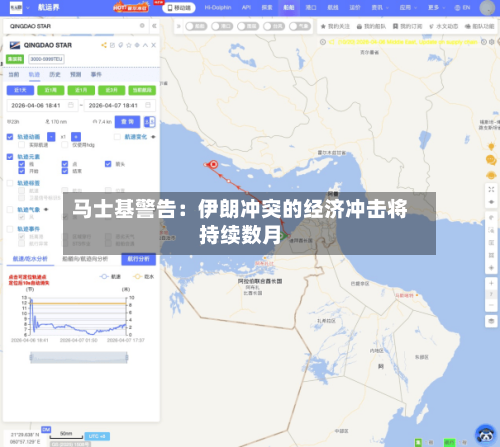Screen dimensions: 500x447
Task: Uncheck the 结束 track element checkbox
Action: pos(65,171)
